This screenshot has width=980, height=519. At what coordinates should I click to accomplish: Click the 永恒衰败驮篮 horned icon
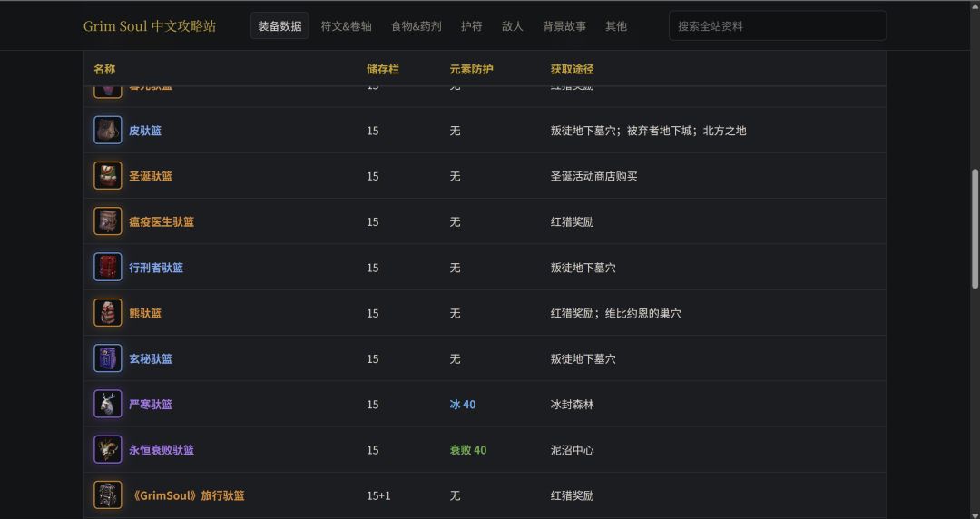[x=107, y=450]
